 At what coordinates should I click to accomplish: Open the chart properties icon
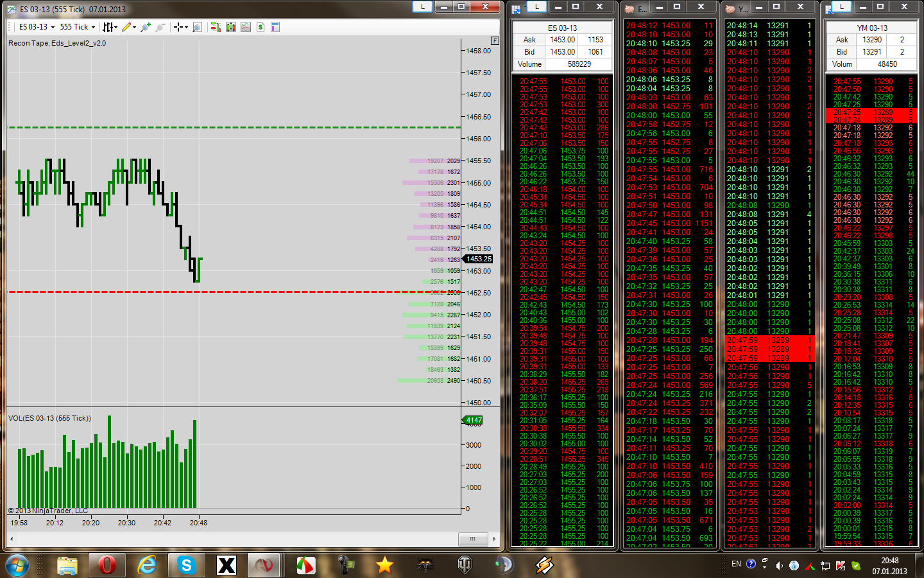[275, 27]
